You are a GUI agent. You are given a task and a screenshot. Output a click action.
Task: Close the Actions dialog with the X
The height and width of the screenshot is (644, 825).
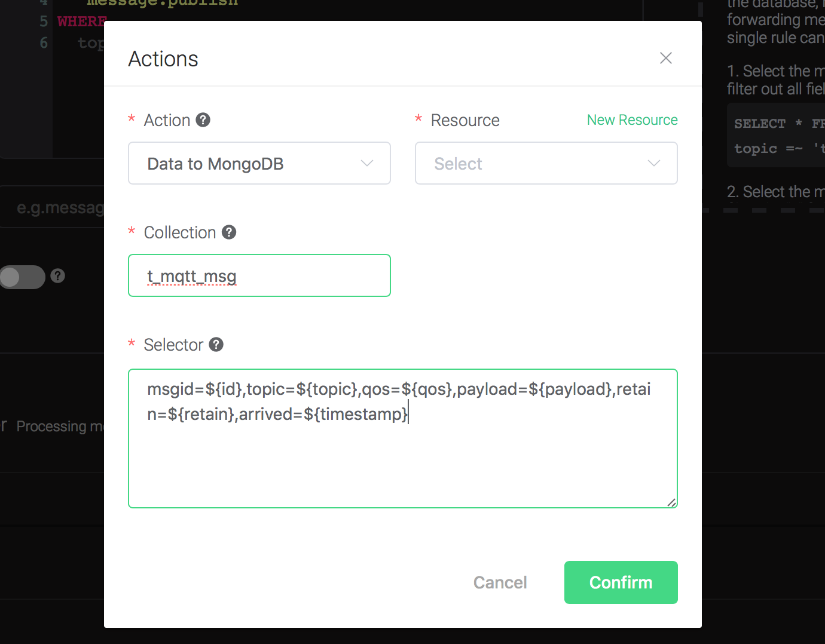[665, 58]
